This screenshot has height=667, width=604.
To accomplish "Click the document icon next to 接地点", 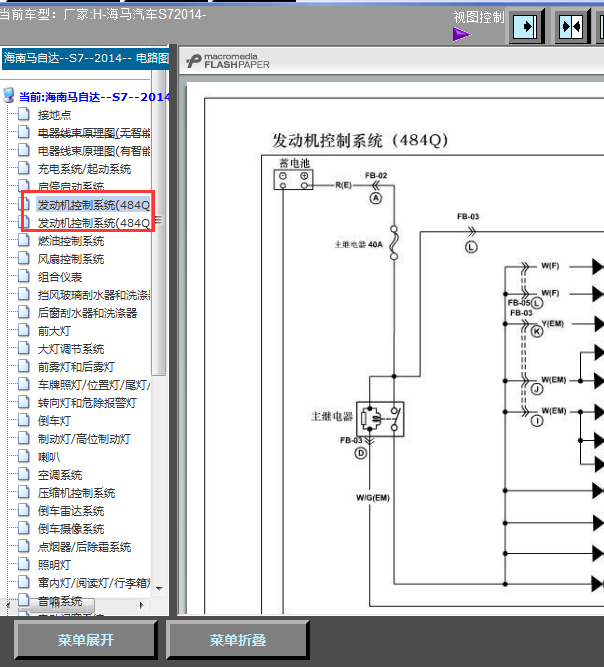I will click(24, 114).
